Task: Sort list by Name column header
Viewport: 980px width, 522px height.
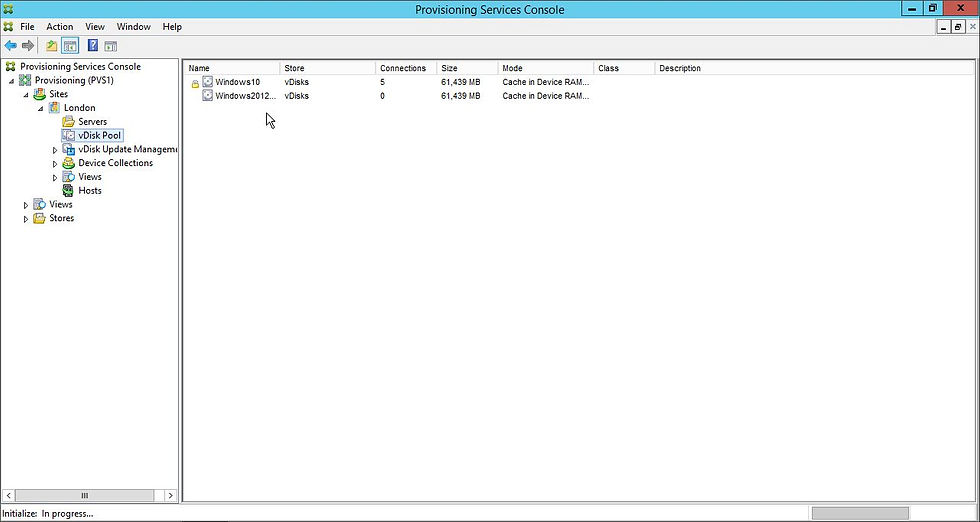Action: pyautogui.click(x=232, y=68)
